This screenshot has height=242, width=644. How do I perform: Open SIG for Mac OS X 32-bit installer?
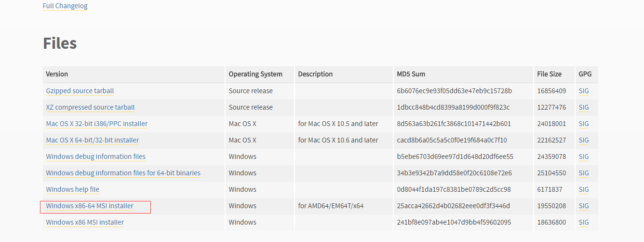point(584,124)
